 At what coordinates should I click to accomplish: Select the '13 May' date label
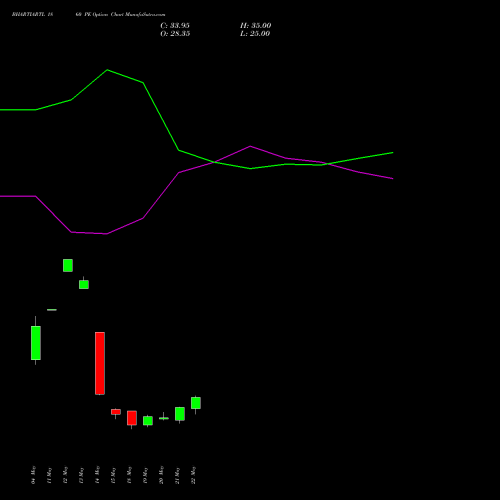(81, 475)
